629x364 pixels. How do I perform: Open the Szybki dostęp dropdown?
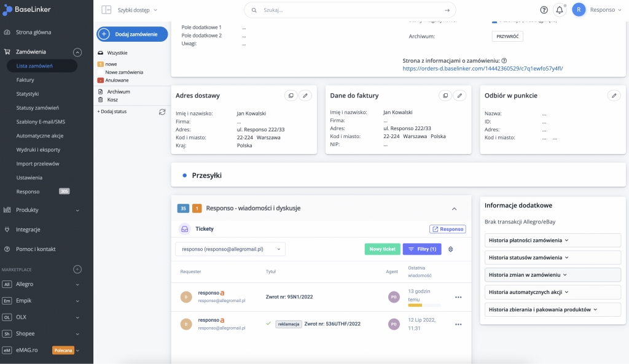[138, 10]
